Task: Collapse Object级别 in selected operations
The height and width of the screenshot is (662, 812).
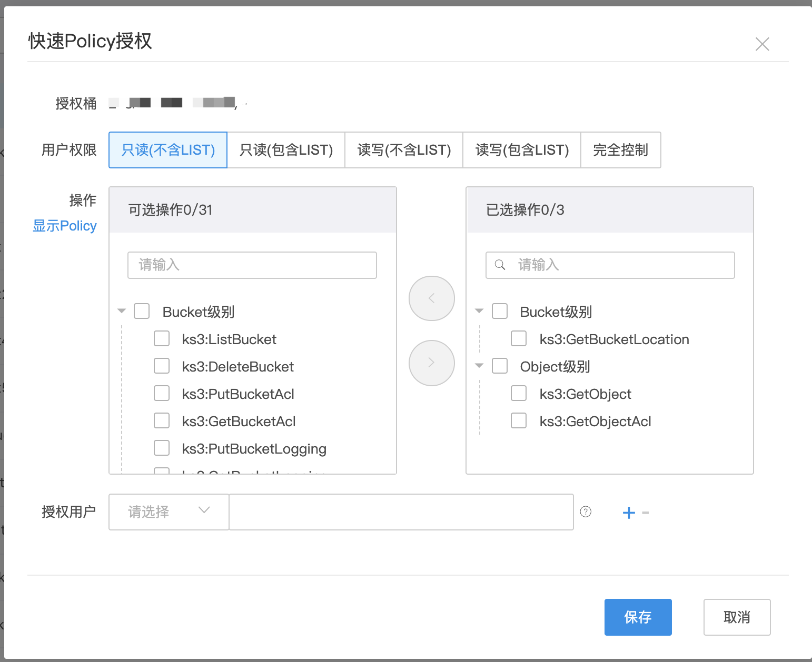Action: [479, 366]
